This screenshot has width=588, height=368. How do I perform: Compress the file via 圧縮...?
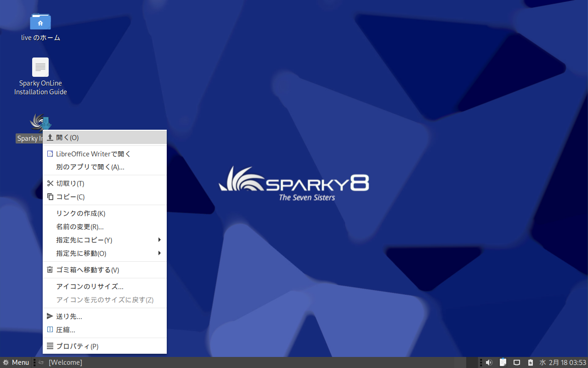pyautogui.click(x=105, y=330)
